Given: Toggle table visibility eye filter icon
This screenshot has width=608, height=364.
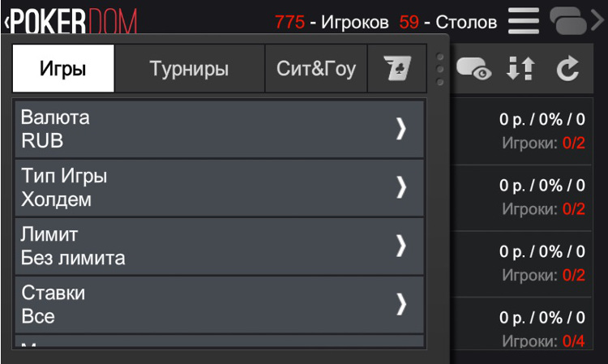Looking at the screenshot, I should [x=473, y=70].
